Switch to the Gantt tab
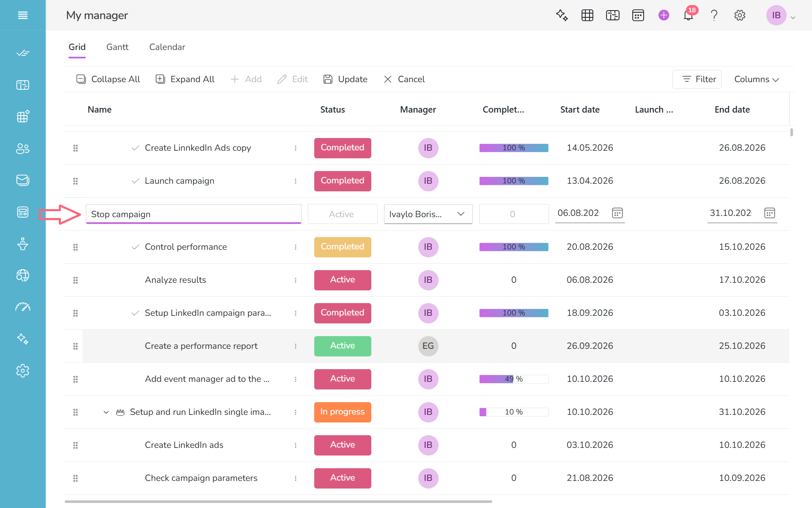This screenshot has width=812, height=508. [117, 47]
